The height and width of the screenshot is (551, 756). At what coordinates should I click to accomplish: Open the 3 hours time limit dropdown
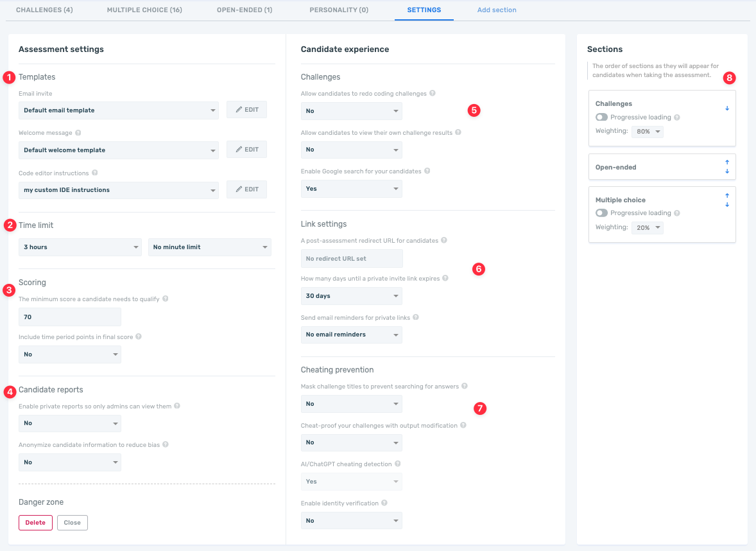[80, 247]
